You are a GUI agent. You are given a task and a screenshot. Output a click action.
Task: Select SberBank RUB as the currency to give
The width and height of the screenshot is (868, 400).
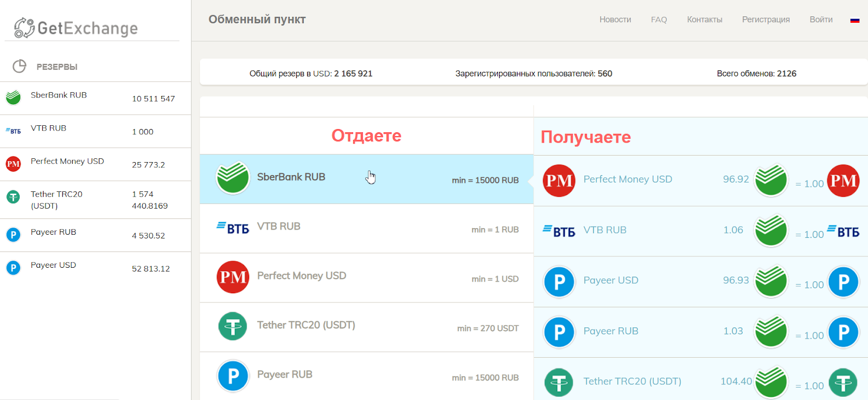click(x=367, y=179)
